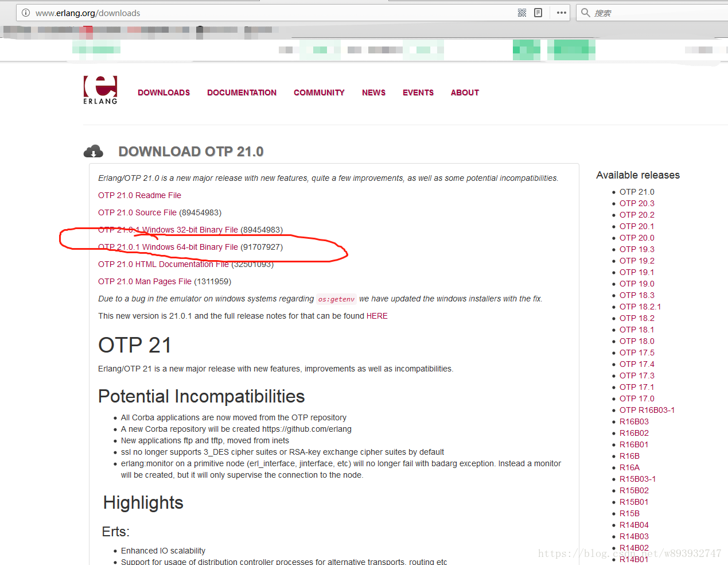Download Windows 32-bit Binary File
728x565 pixels.
click(168, 230)
